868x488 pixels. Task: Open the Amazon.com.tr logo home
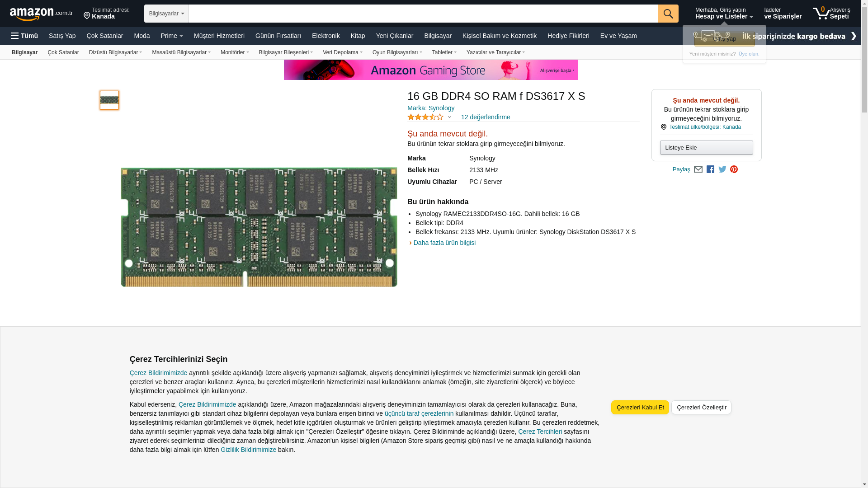(41, 14)
